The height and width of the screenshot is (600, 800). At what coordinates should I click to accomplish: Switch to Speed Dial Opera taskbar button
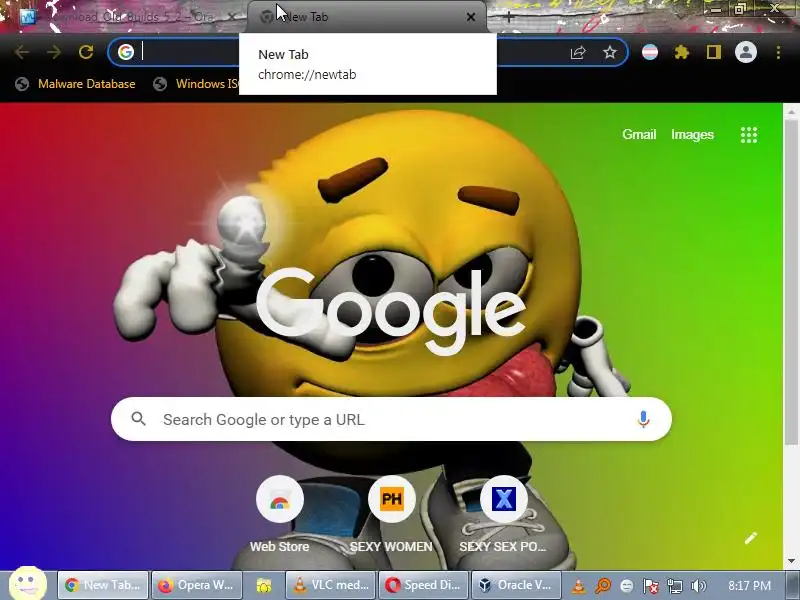(x=423, y=585)
